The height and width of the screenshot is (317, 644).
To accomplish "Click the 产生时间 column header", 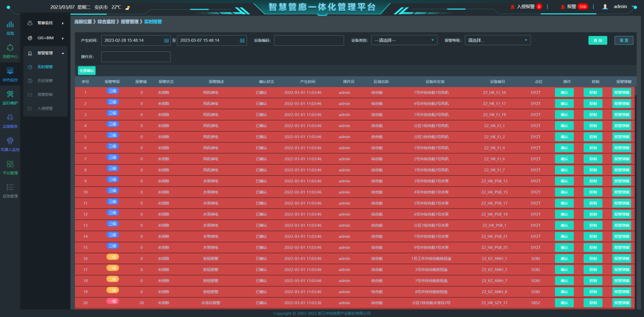I will pyautogui.click(x=308, y=81).
